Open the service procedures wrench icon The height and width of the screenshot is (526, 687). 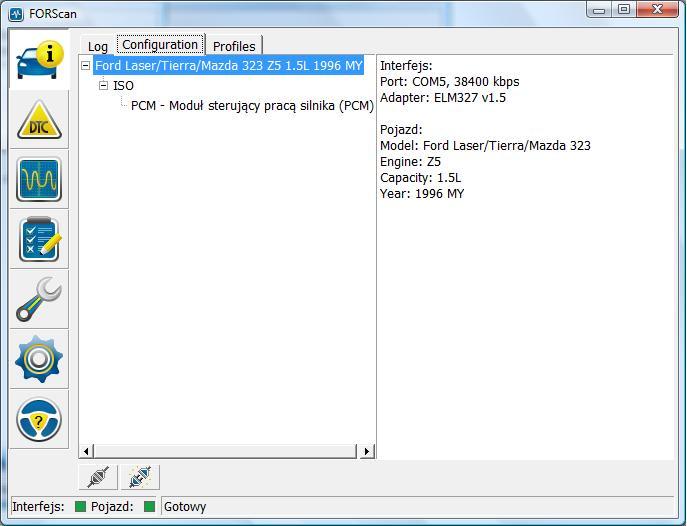pyautogui.click(x=39, y=299)
